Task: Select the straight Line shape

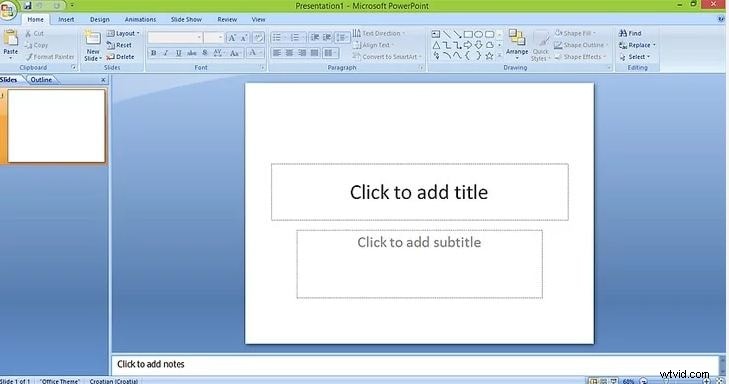Action: [x=446, y=34]
